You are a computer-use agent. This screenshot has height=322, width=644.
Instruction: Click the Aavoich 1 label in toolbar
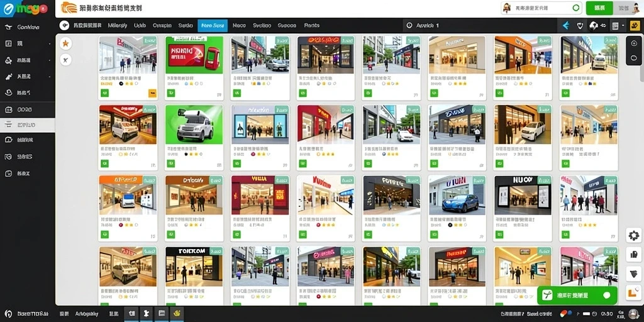click(x=428, y=25)
